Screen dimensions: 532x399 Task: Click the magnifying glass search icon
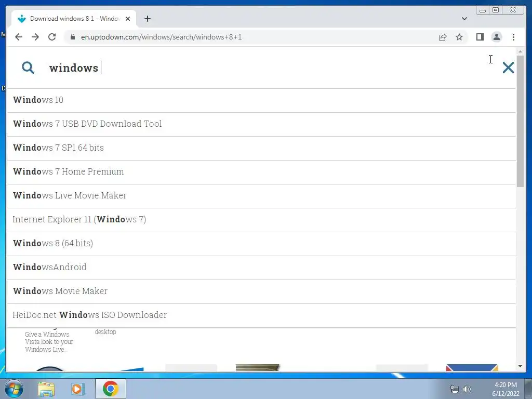point(28,68)
